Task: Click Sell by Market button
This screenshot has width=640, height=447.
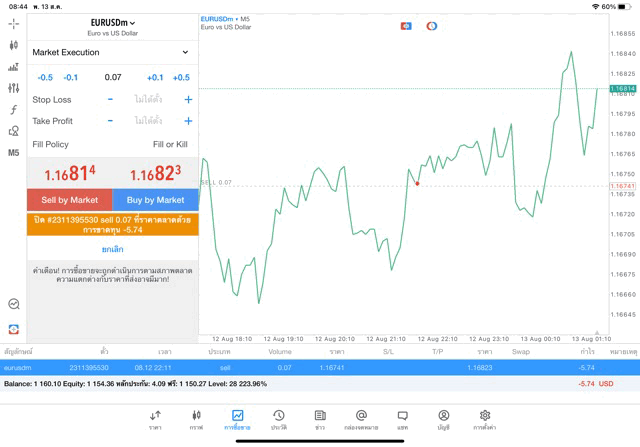Action: (x=70, y=200)
